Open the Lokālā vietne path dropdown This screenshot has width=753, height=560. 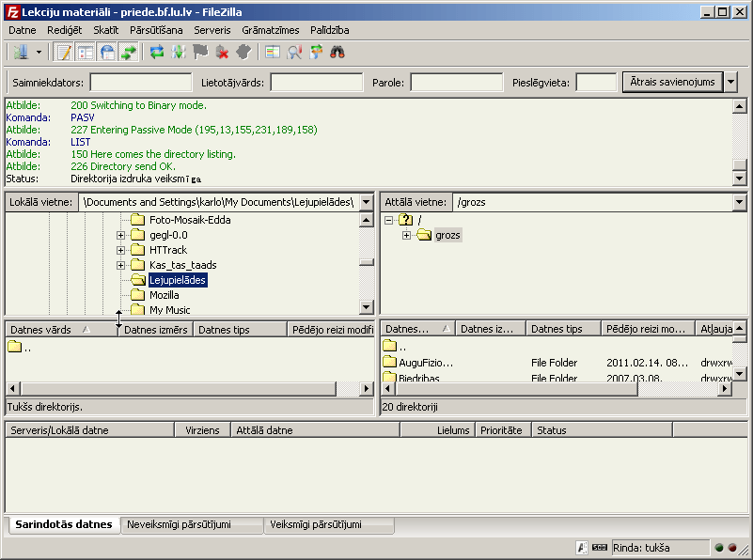[x=366, y=202]
